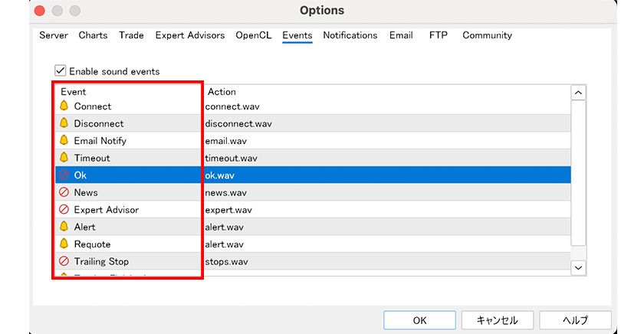Enable the disabled icon for Ok event
Screen dimensions: 644x334
pyautogui.click(x=64, y=175)
